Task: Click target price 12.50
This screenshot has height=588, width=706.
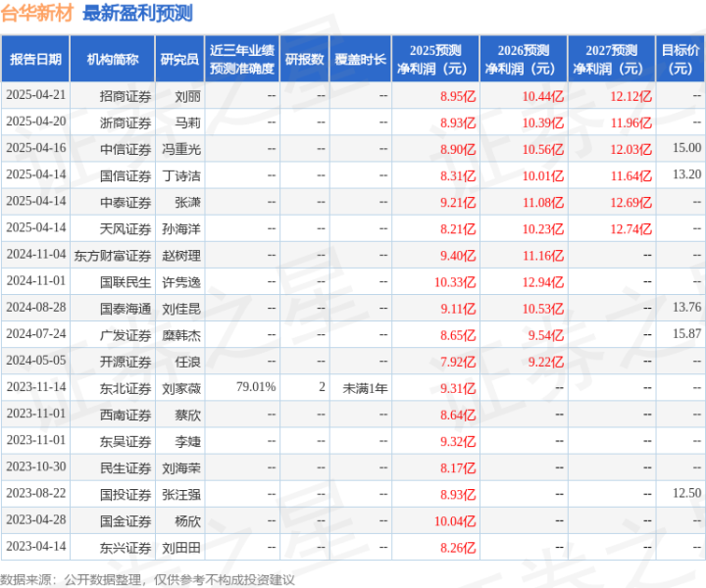Action: [686, 493]
